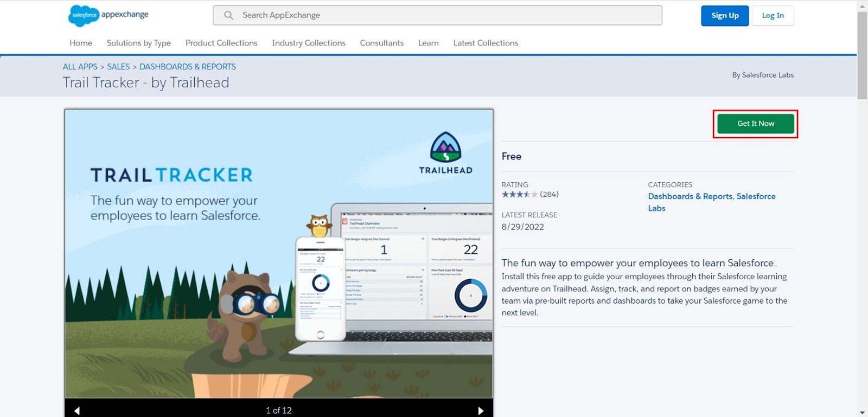
Task: Click the Log In button
Action: (x=773, y=16)
